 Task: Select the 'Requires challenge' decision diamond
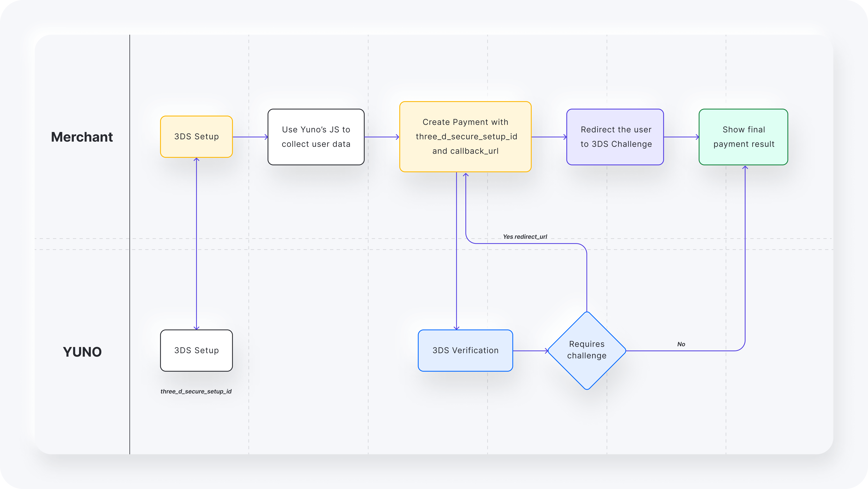coord(587,350)
